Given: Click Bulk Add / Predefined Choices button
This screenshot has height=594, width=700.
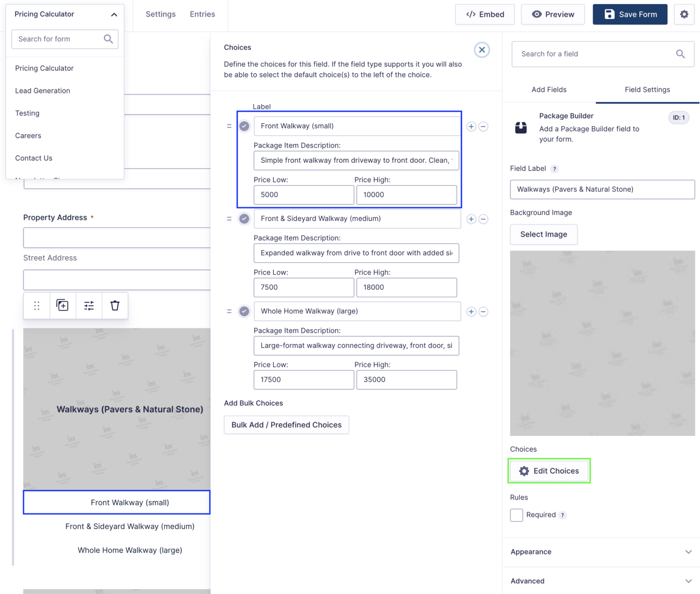Looking at the screenshot, I should point(286,425).
